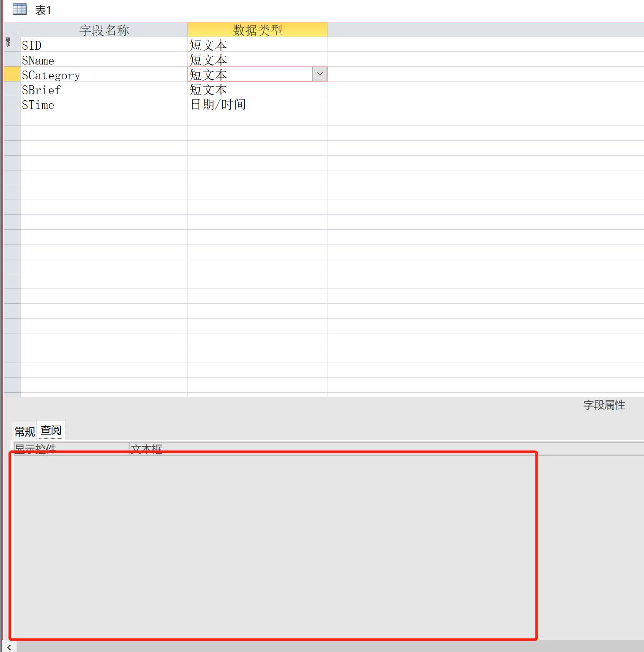Select the SID row via primary key selector
Viewport: 644px width, 652px height.
point(12,45)
